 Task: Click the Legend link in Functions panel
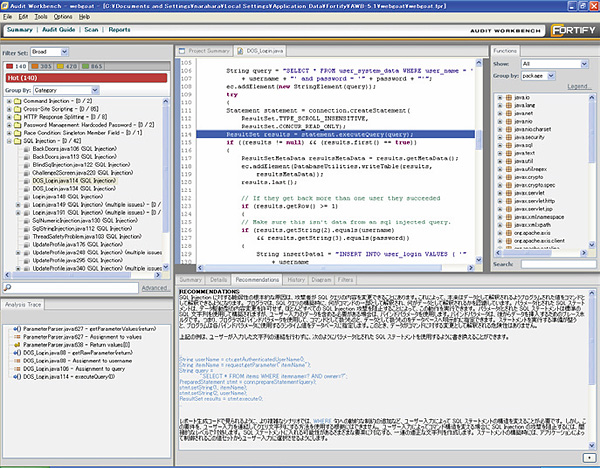click(x=576, y=86)
